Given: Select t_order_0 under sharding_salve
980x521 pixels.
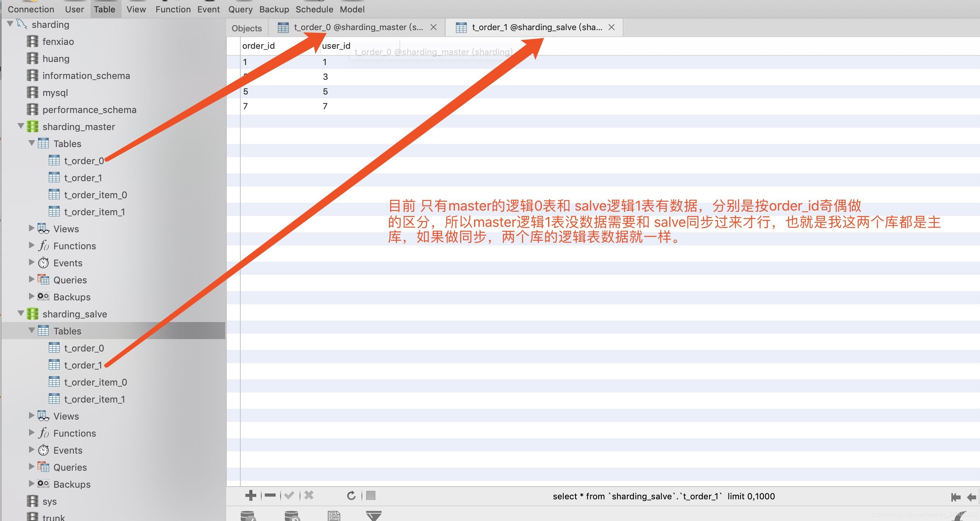Looking at the screenshot, I should tap(84, 348).
